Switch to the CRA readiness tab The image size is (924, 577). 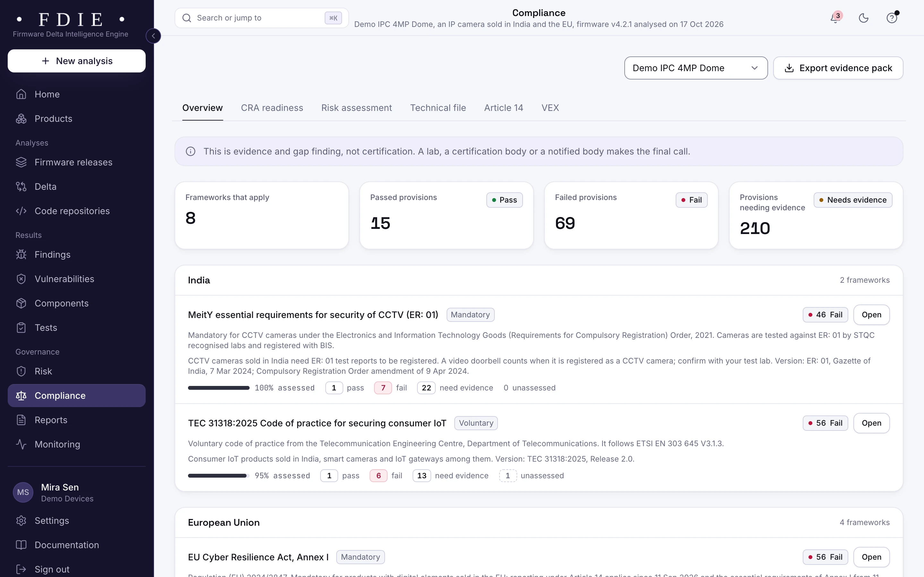coord(272,108)
